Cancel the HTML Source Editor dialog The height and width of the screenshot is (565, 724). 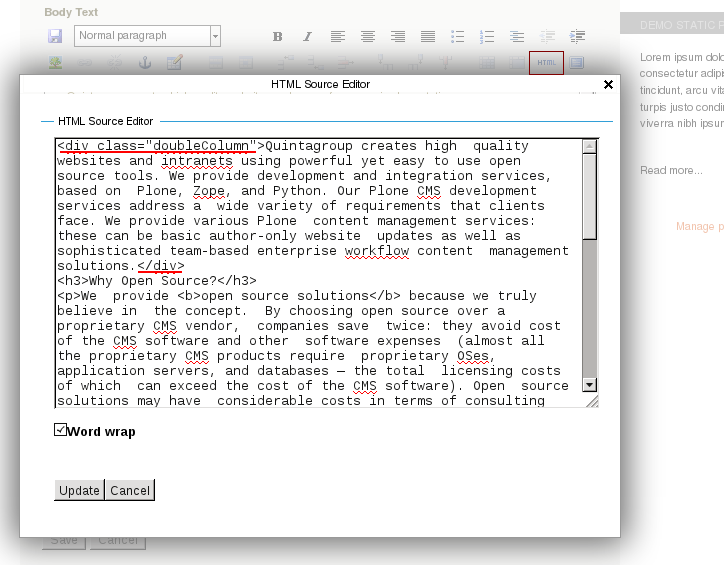pos(130,490)
